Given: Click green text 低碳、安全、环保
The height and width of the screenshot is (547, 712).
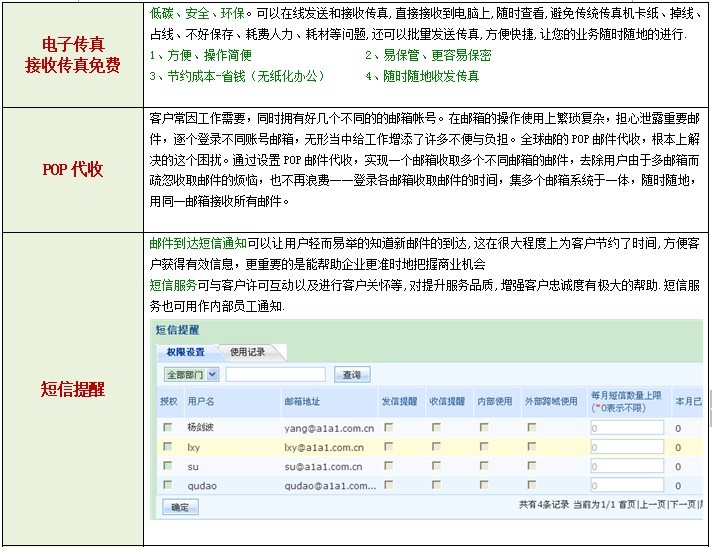Looking at the screenshot, I should point(198,14).
